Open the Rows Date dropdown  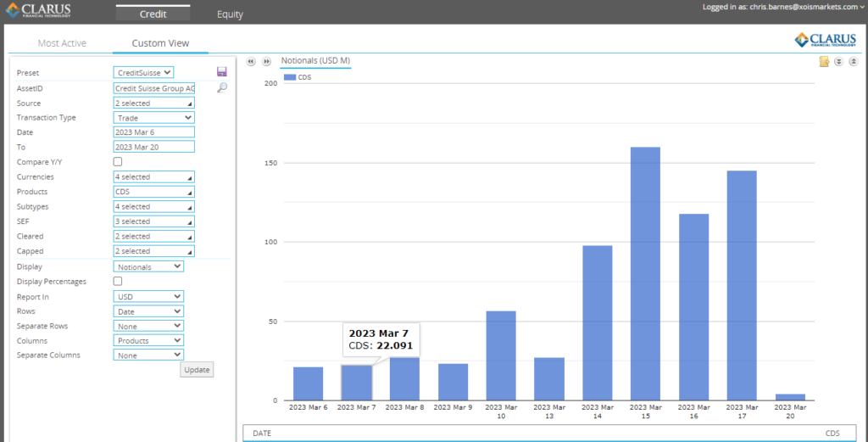(148, 311)
